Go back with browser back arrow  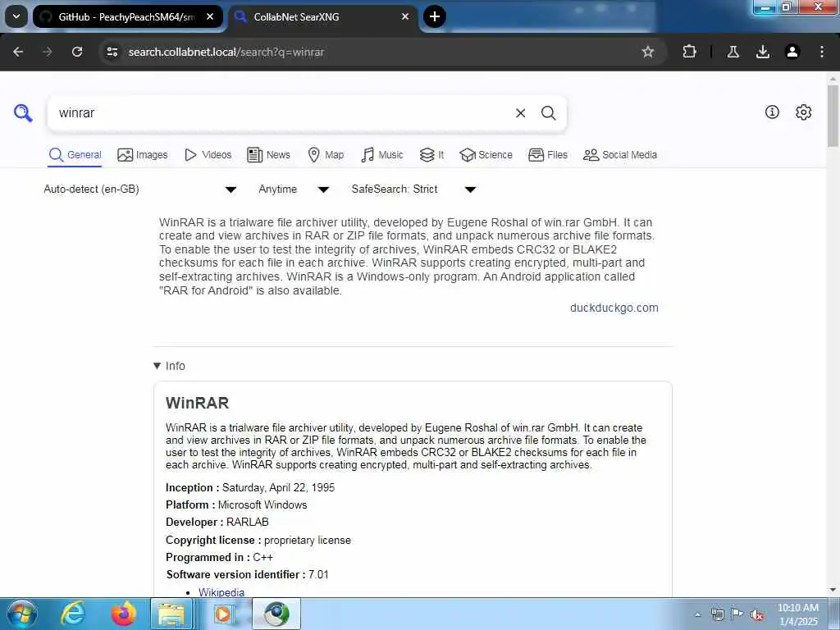[18, 52]
